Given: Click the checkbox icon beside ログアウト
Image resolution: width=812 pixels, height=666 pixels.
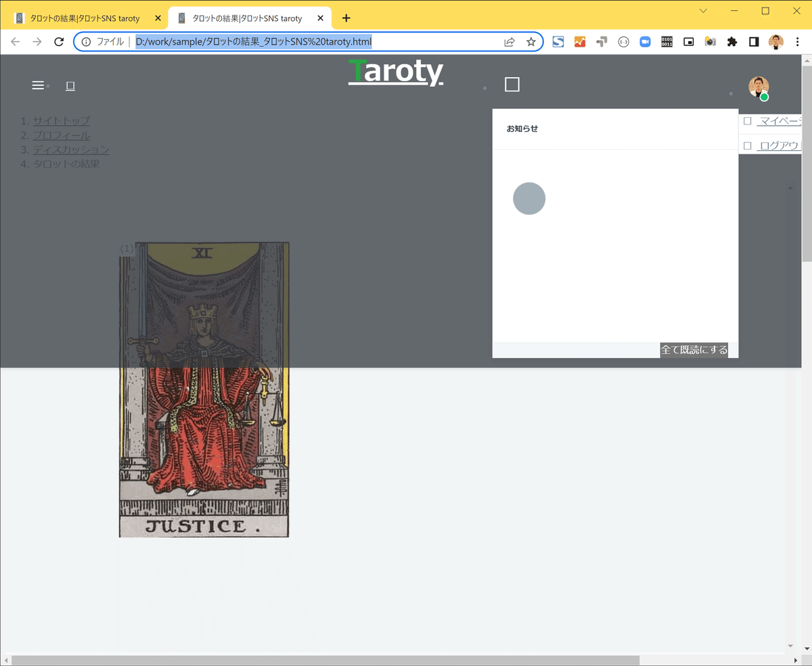Looking at the screenshot, I should 748,146.
